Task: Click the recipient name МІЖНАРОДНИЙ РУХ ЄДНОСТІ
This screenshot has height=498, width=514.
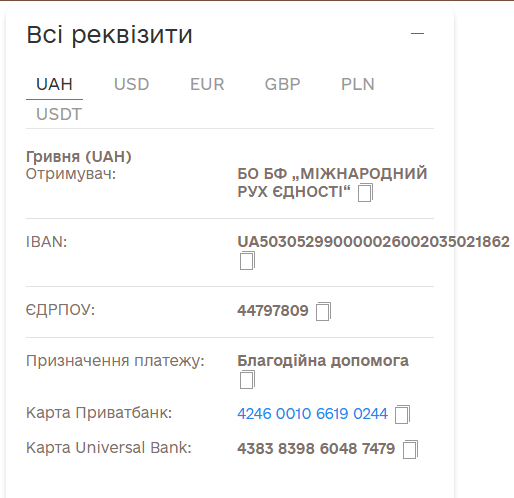Action: click(332, 183)
